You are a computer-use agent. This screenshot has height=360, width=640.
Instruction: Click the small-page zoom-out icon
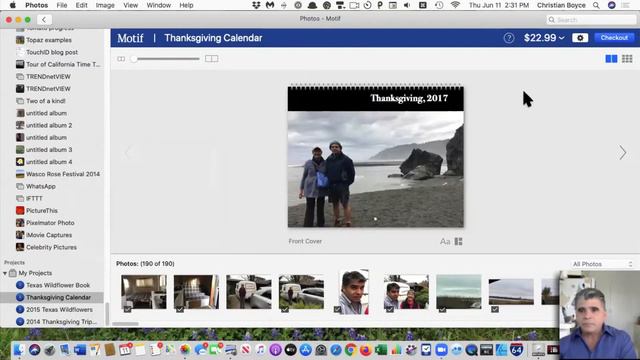click(121, 59)
